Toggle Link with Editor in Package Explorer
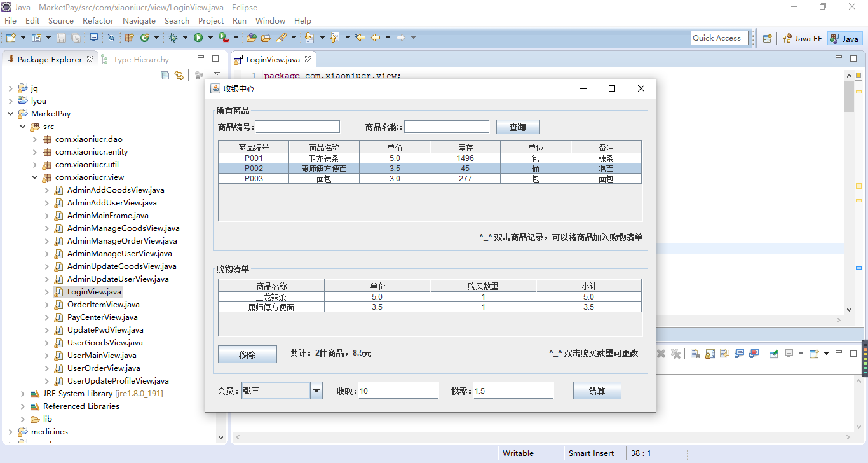This screenshot has height=463, width=868. click(179, 75)
